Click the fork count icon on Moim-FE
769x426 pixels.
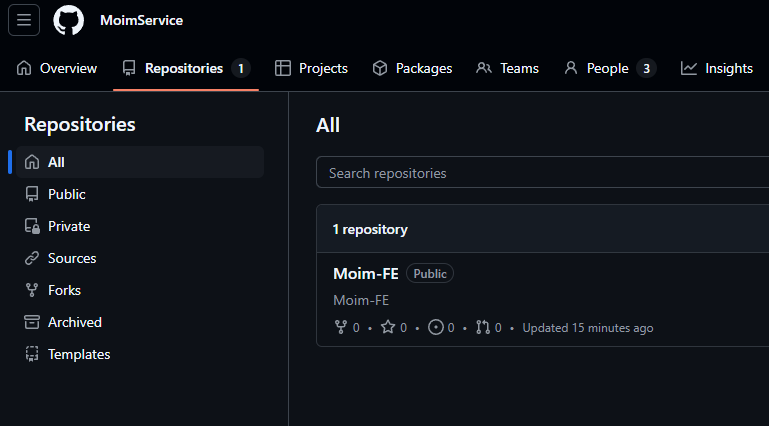[341, 327]
